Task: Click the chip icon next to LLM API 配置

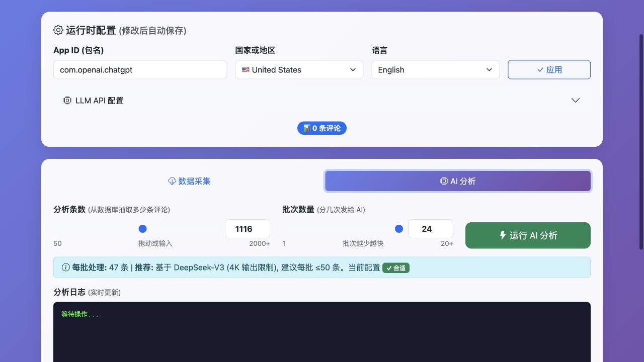Action: click(67, 100)
